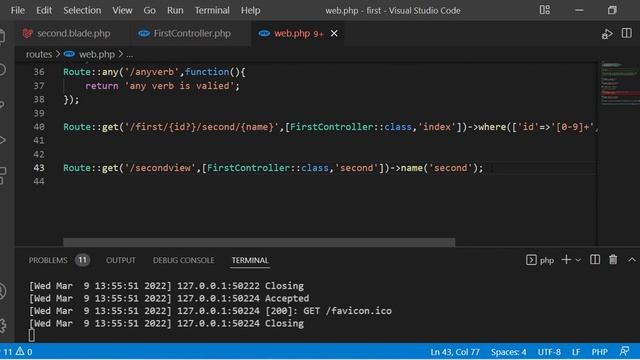
Task: Click the 127.0.0.1:50224 Accepted terminal line
Action: coord(169,298)
